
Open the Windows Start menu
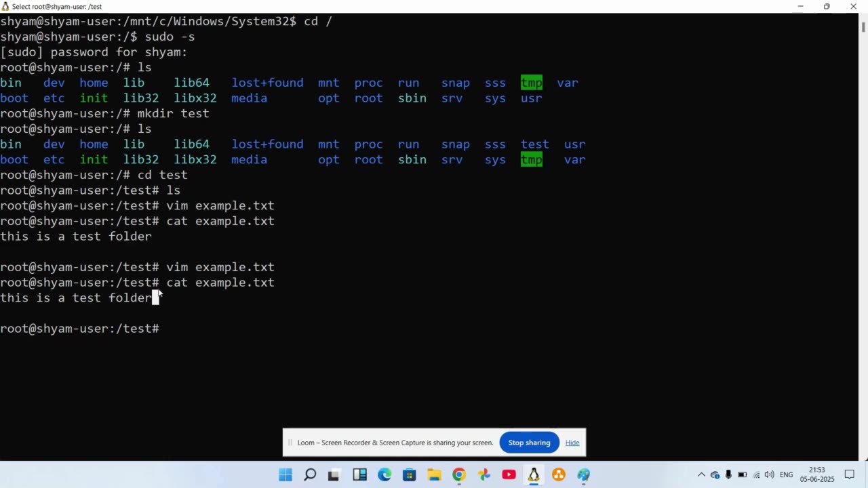point(285,475)
